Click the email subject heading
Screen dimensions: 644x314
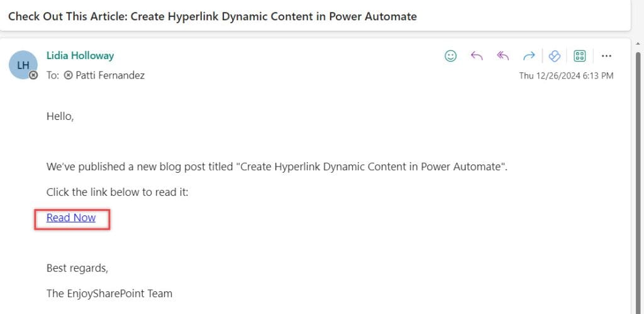point(213,16)
